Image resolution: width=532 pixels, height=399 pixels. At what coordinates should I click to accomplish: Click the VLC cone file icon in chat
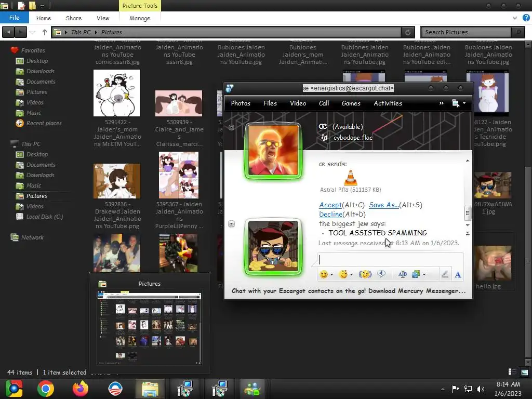tap(350, 178)
